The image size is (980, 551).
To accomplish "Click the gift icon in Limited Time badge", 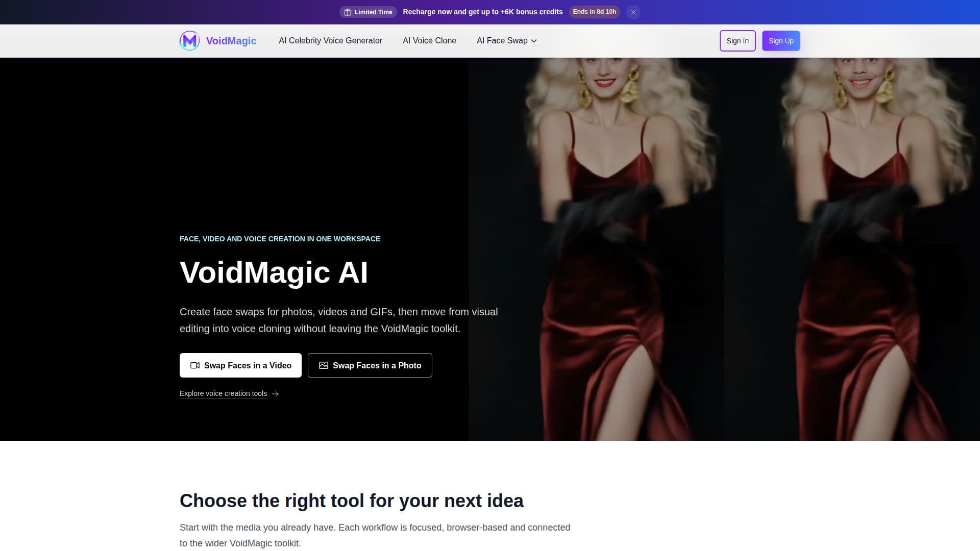I will click(x=348, y=12).
